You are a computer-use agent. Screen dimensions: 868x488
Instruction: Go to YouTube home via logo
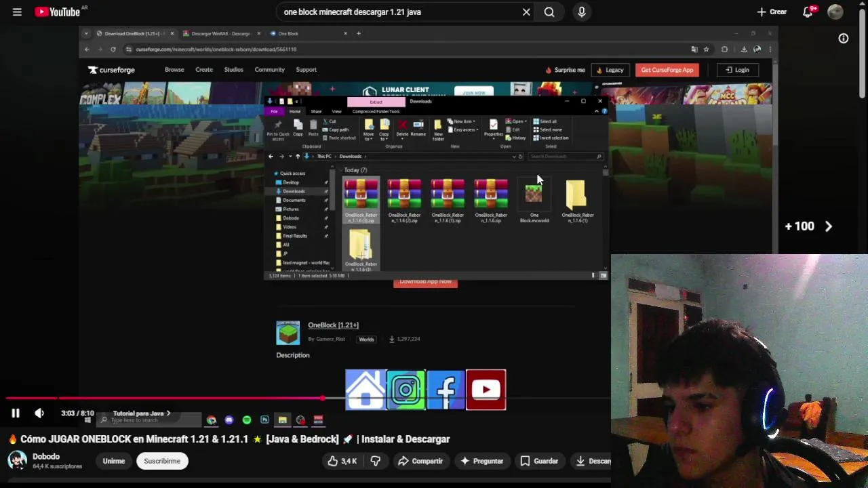[58, 12]
